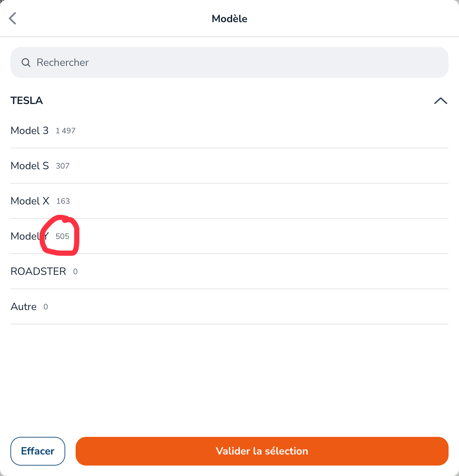
Task: Click the 0 count beside Autre
Action: pos(46,307)
